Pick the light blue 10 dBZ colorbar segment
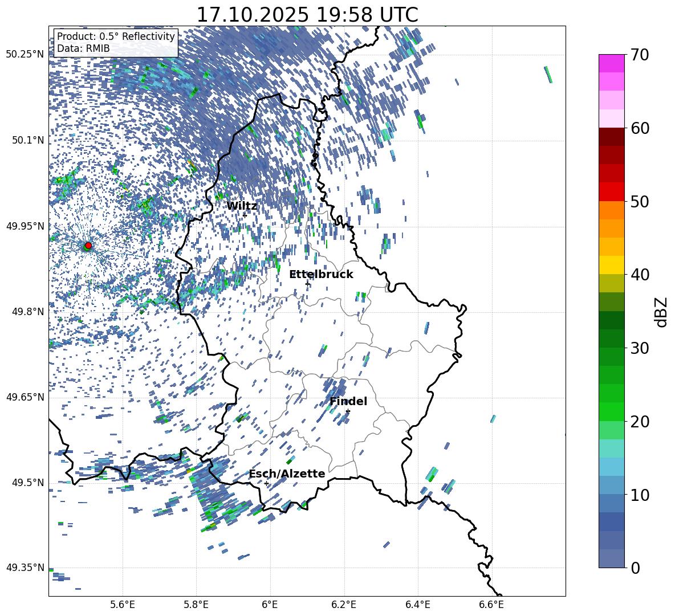 click(x=611, y=486)
